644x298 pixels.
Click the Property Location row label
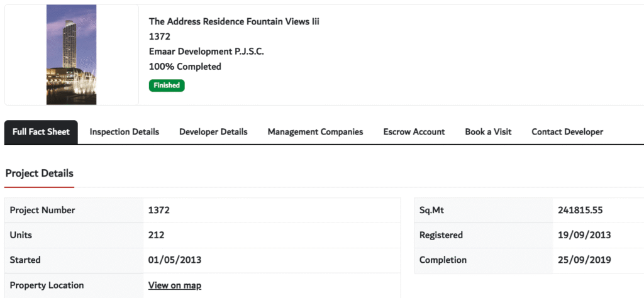click(x=47, y=285)
